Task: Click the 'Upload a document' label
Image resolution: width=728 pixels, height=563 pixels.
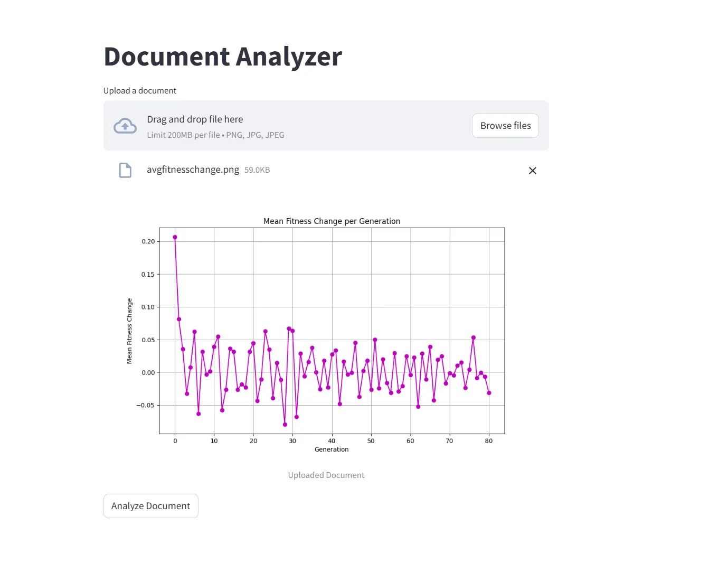Action: [x=140, y=91]
